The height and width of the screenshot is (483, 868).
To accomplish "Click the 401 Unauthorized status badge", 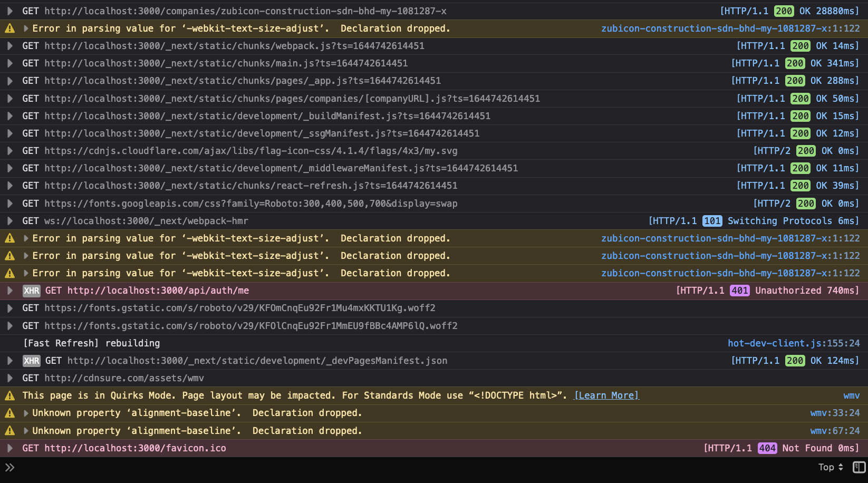I will point(739,290).
